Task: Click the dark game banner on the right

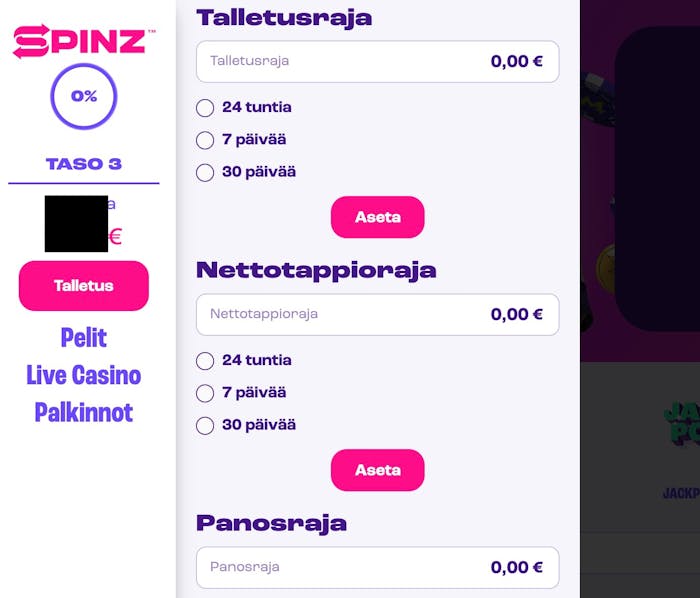Action: (658, 180)
